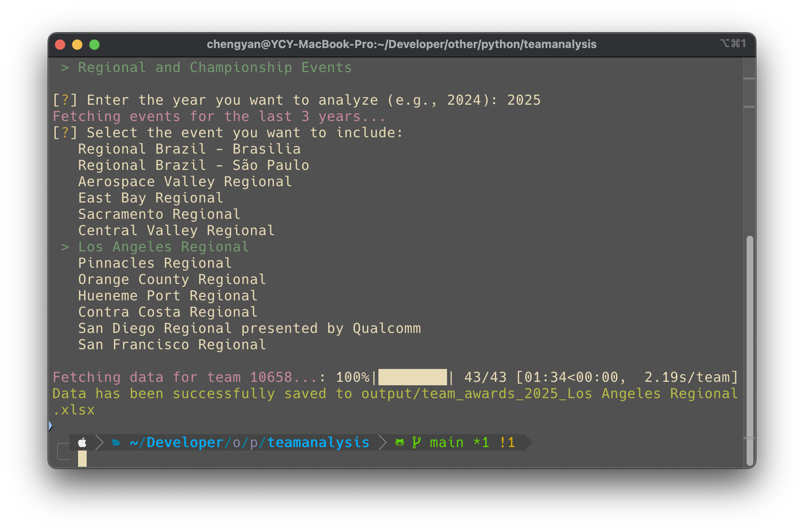The height and width of the screenshot is (532, 804).
Task: Click the 'Regional and Championship Events' line
Action: tap(215, 67)
